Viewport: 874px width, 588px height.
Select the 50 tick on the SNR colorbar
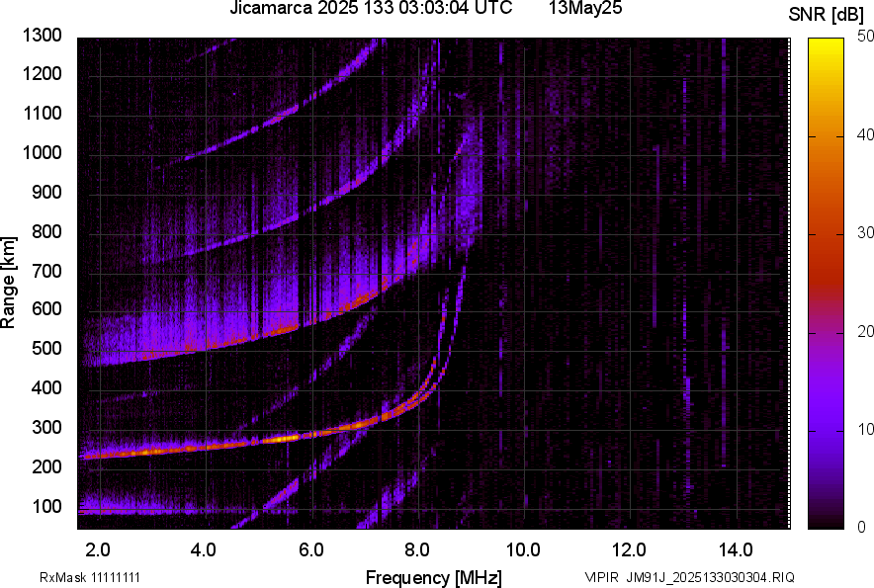pyautogui.click(x=865, y=37)
